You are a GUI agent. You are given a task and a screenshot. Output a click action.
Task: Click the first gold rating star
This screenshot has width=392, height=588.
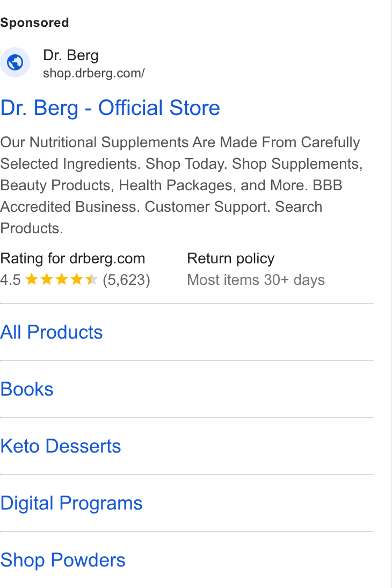[32, 279]
